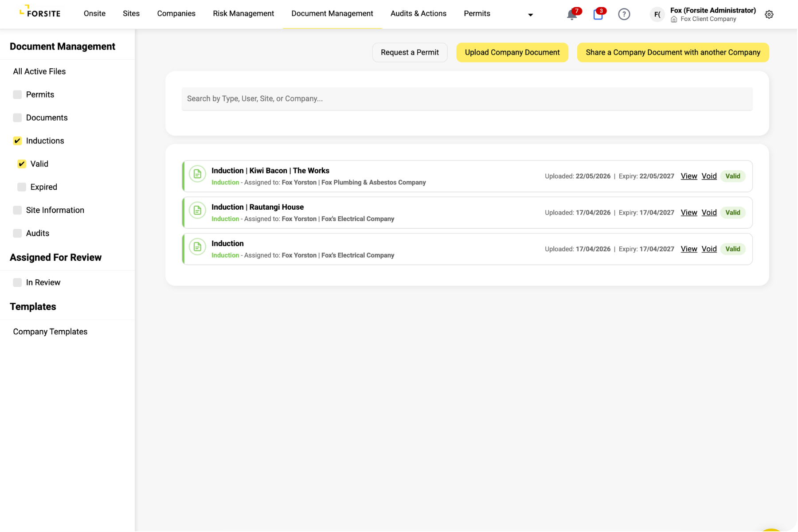Open the notifications bell icon

pyautogui.click(x=572, y=15)
